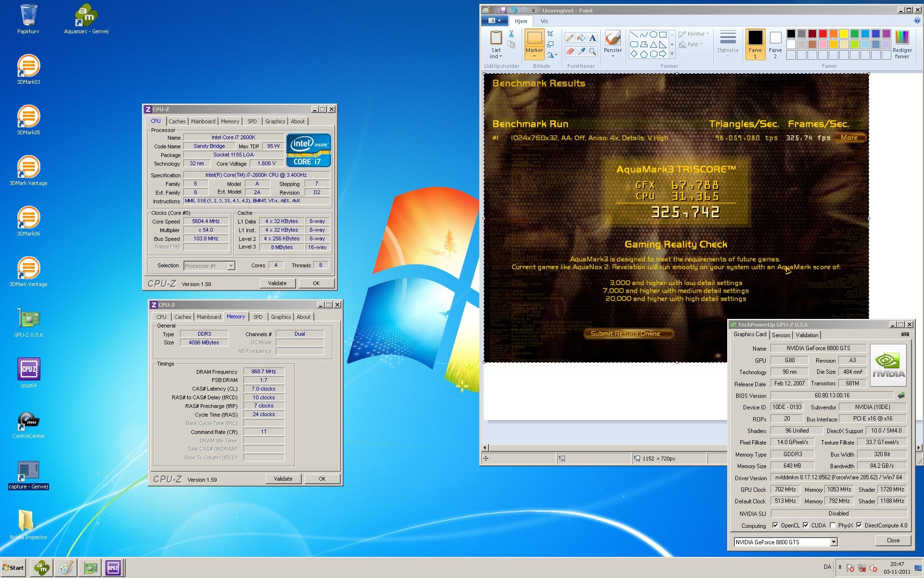
Task: Click the More button beside frames per second
Action: [x=849, y=138]
